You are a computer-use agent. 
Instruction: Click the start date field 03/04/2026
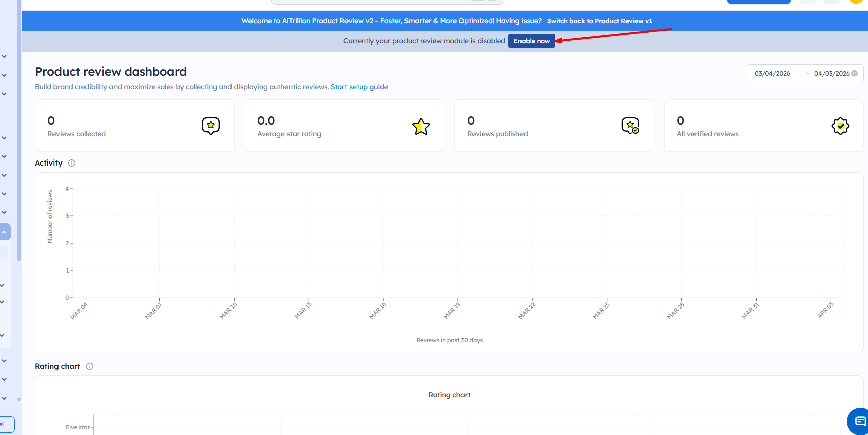(772, 74)
